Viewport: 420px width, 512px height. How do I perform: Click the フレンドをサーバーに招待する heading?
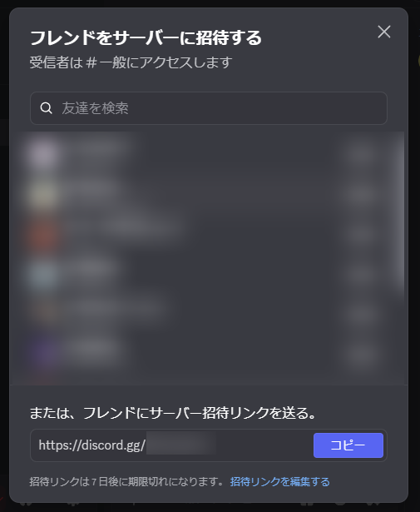point(146,37)
